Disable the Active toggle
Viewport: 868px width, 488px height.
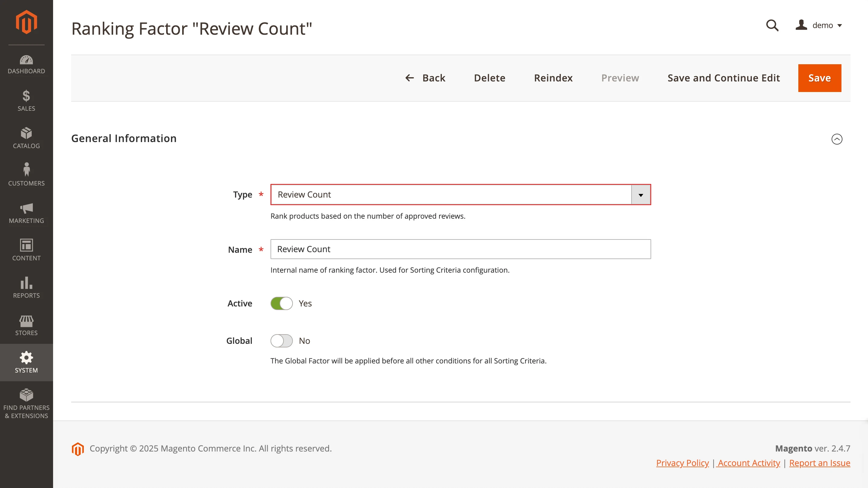point(281,303)
